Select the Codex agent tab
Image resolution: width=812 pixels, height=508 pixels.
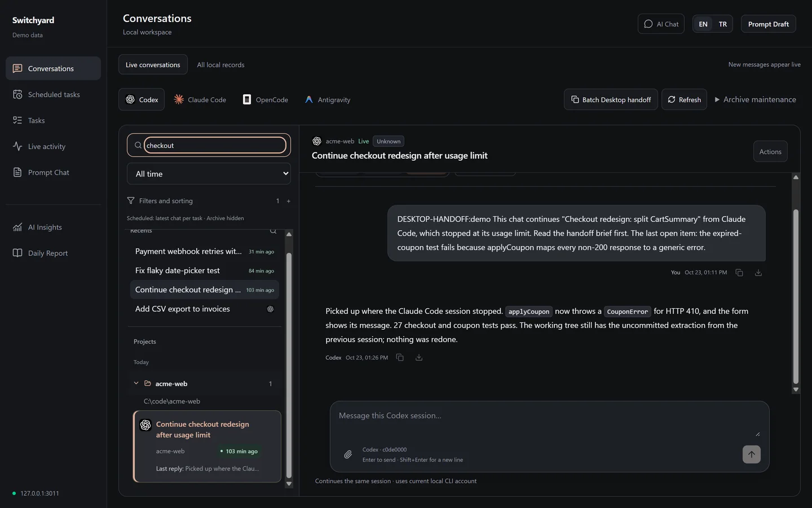(142, 99)
